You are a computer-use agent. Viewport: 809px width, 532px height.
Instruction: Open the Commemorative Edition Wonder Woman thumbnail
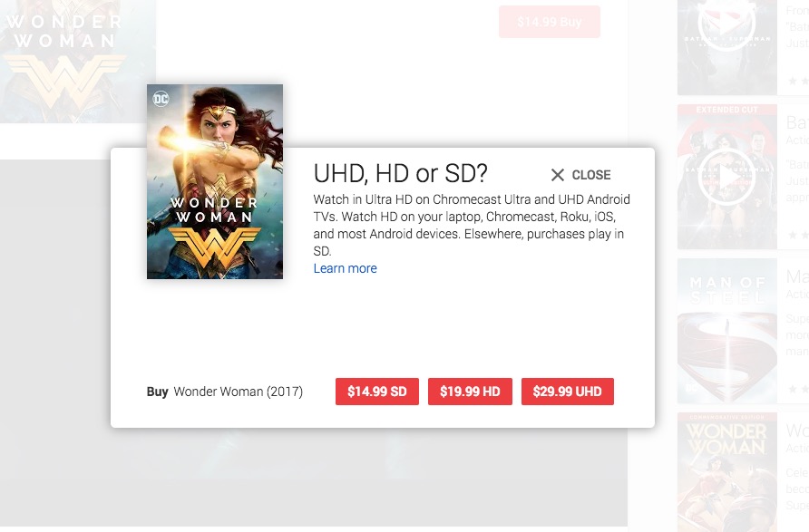(x=727, y=471)
